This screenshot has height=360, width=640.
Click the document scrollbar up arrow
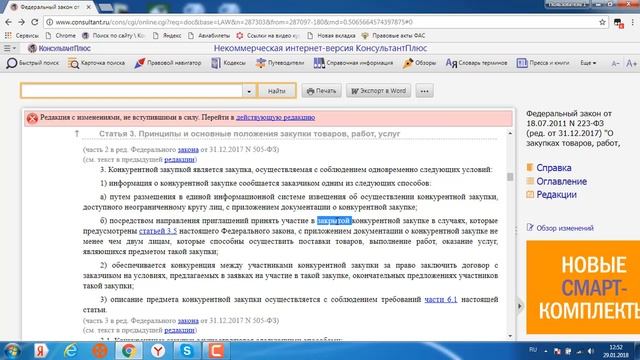(510, 133)
